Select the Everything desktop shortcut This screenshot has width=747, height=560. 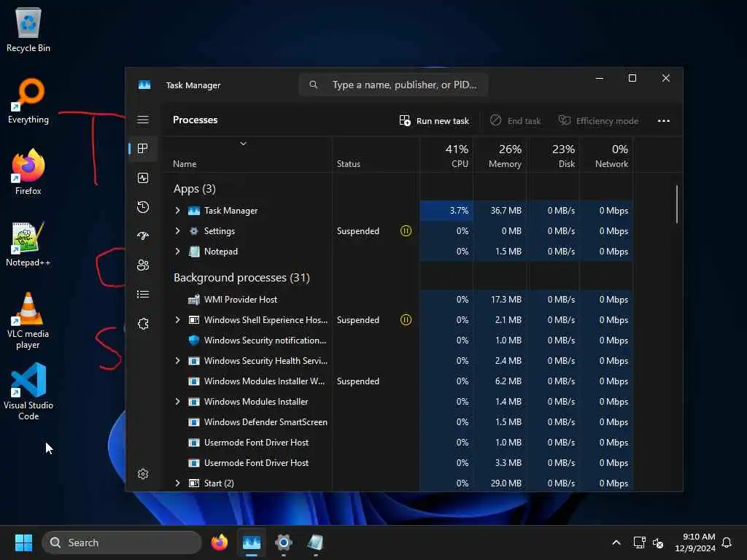click(28, 101)
